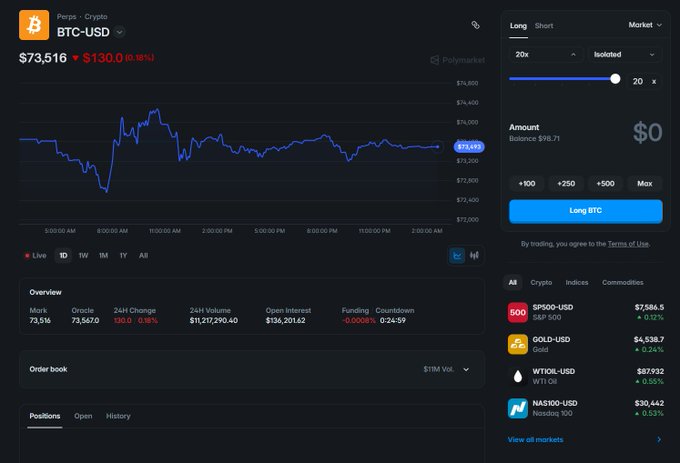This screenshot has width=680, height=463.
Task: Select 1D chart timeframe
Action: (x=63, y=256)
